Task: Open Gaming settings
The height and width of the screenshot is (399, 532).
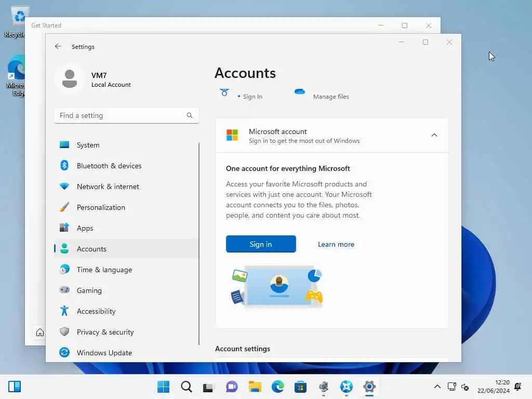Action: [126, 290]
